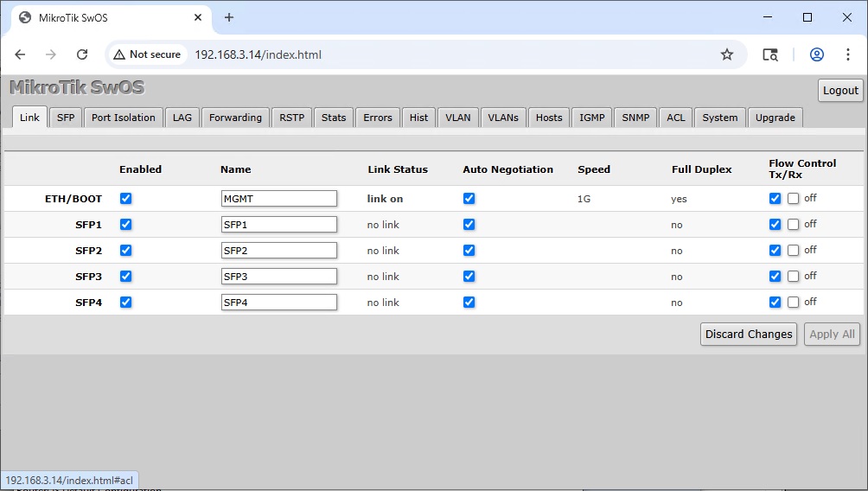Click the browser forward arrow
Image resolution: width=868 pixels, height=491 pixels.
pos(51,54)
